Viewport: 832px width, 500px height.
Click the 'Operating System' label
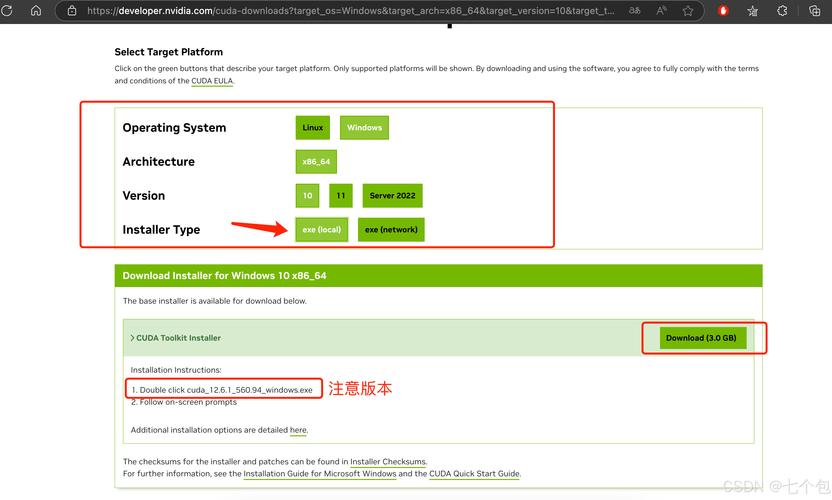pos(174,127)
